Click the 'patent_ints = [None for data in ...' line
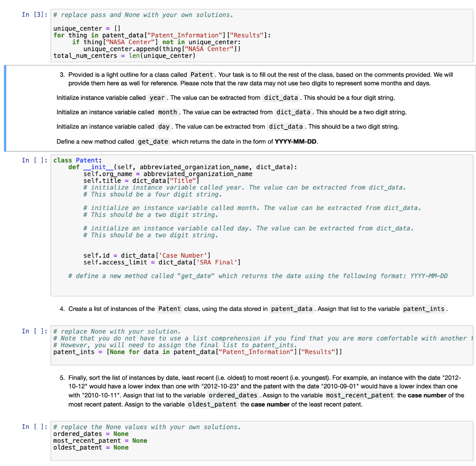 pyautogui.click(x=198, y=352)
